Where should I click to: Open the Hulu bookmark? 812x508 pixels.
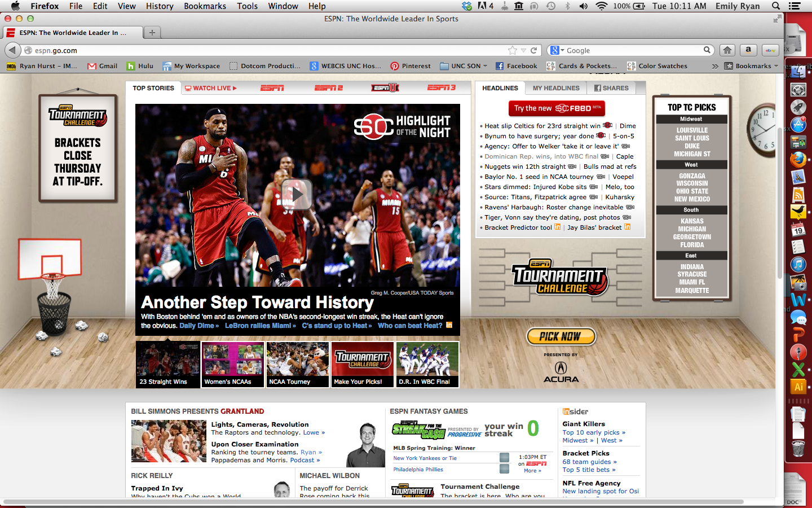tap(140, 66)
